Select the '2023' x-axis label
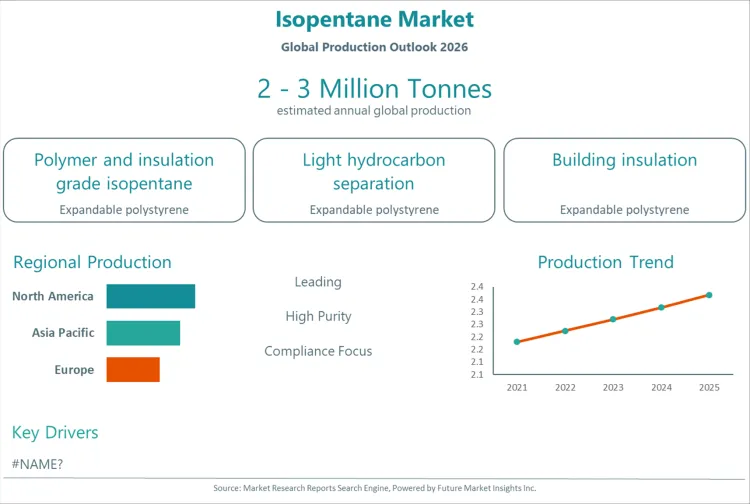 (613, 387)
